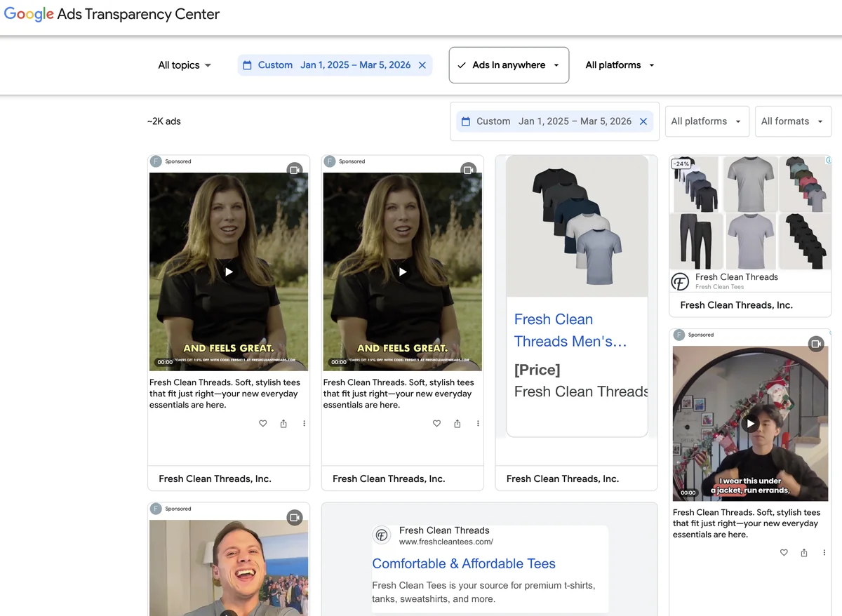Open the three-dot options on the Christmas video ad
This screenshot has height=616, width=842.
point(824,552)
